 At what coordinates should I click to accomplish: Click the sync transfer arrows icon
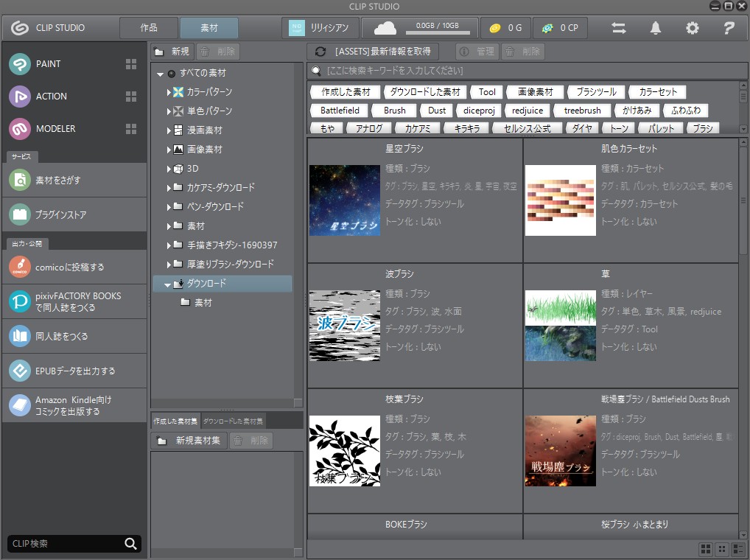pos(619,28)
